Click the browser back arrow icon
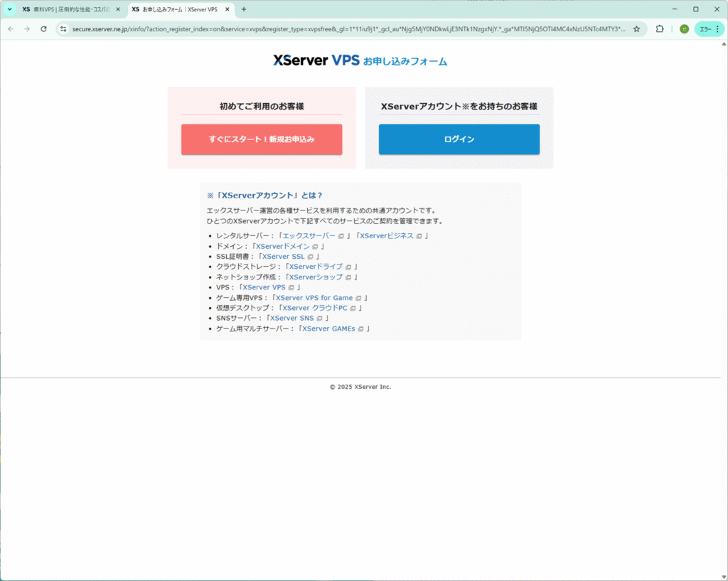Screen dimensions: 728x581 pos(11,29)
